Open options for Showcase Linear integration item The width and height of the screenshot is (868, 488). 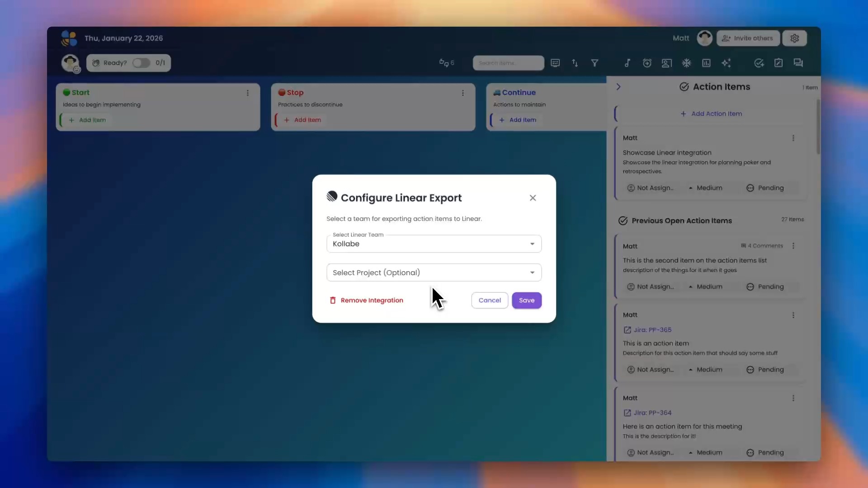pyautogui.click(x=793, y=138)
